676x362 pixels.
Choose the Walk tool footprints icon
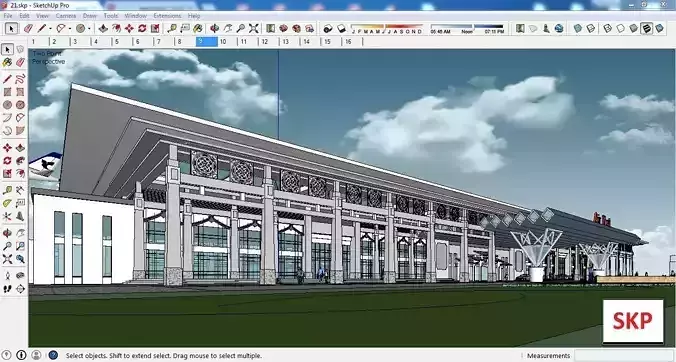pos(7,289)
